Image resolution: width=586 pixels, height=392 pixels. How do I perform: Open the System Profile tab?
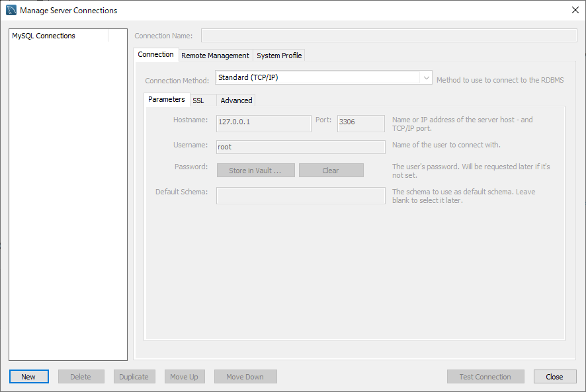click(x=279, y=56)
